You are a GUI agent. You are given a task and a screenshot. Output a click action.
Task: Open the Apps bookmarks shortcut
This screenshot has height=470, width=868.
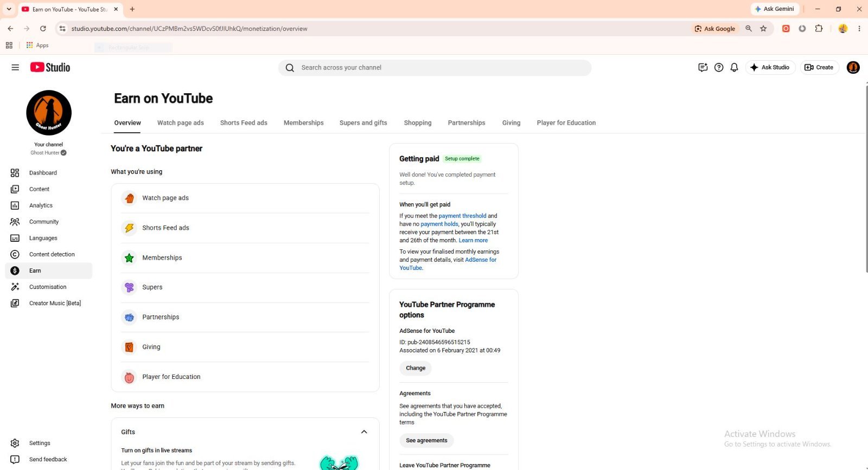pyautogui.click(x=37, y=46)
